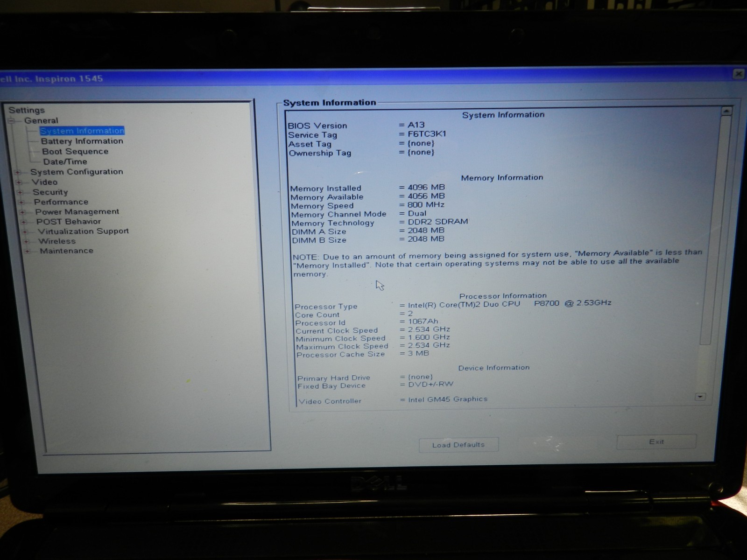Click the Processor Cache Size 3 MB value
This screenshot has width=747, height=560.
click(x=418, y=353)
